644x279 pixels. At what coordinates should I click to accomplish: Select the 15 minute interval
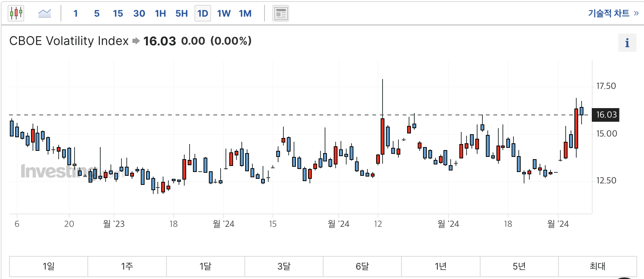point(118,14)
